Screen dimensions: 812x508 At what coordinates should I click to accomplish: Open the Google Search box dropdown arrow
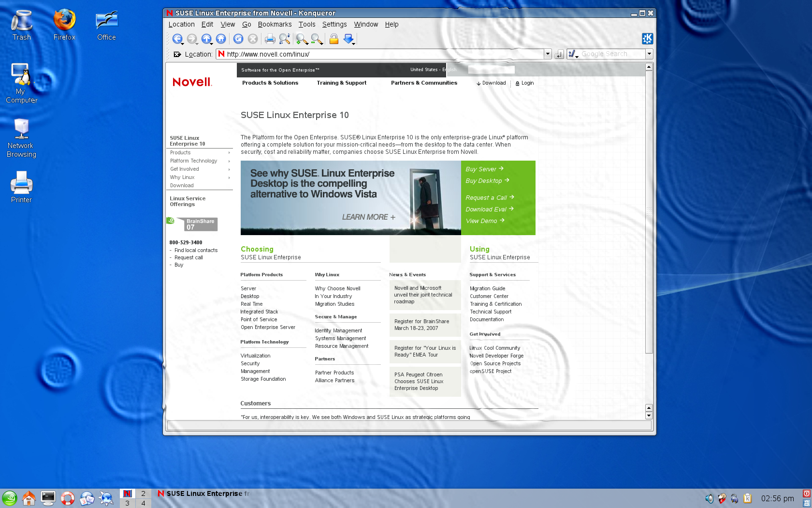[649, 54]
